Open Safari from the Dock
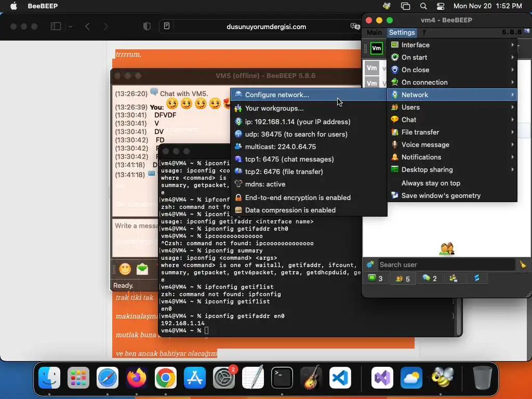532x399 pixels. coord(108,377)
